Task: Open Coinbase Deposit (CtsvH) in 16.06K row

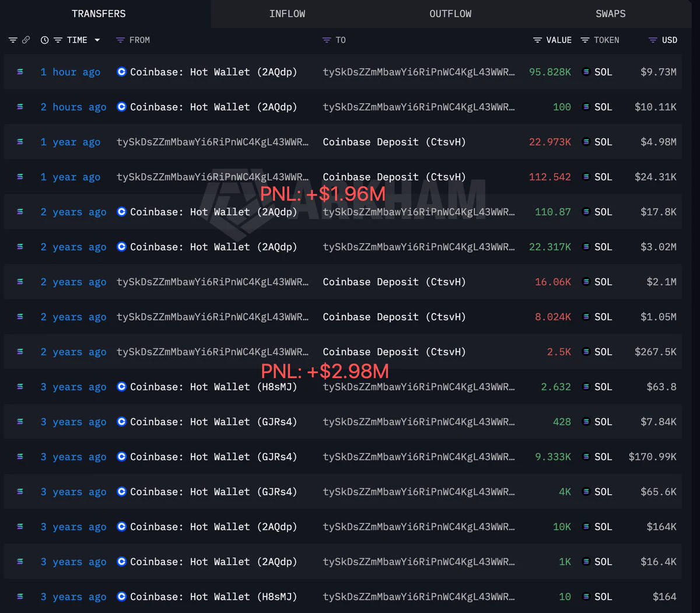Action: (x=394, y=282)
